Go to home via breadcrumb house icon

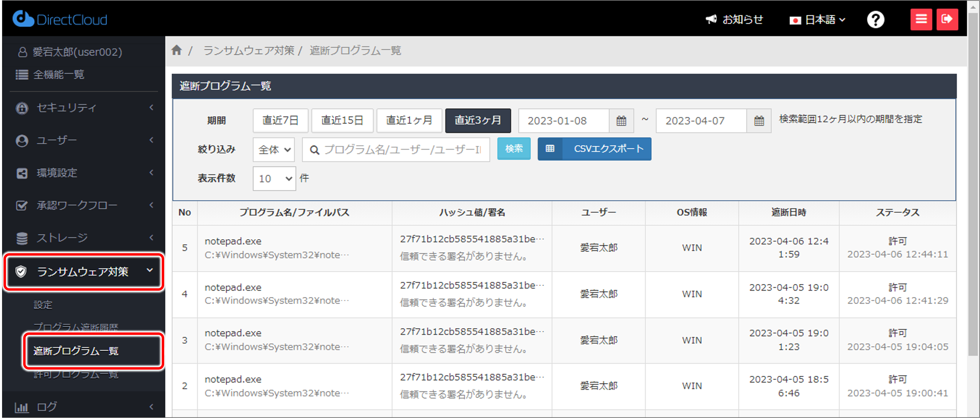[176, 50]
